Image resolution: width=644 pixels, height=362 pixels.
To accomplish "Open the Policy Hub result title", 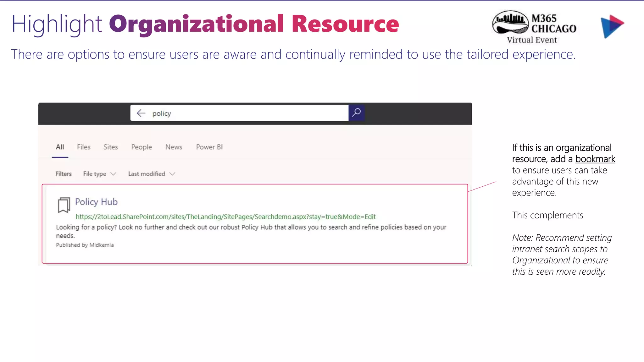I will click(x=96, y=202).
